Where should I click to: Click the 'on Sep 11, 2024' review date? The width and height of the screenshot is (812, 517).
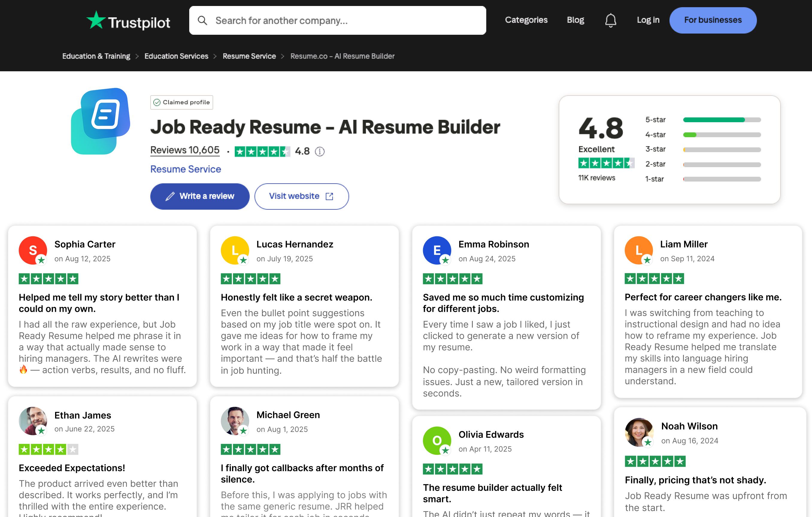pyautogui.click(x=687, y=259)
